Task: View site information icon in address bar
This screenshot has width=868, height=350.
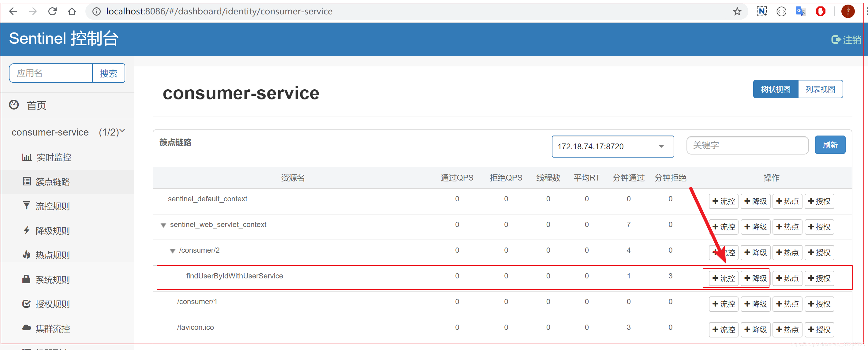Action: point(96,11)
